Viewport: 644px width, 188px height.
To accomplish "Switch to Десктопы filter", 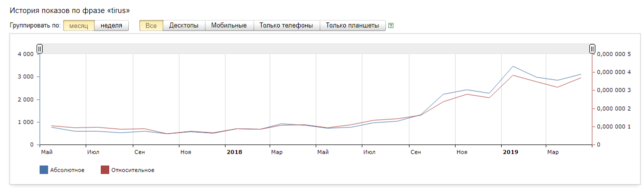I will tap(184, 25).
